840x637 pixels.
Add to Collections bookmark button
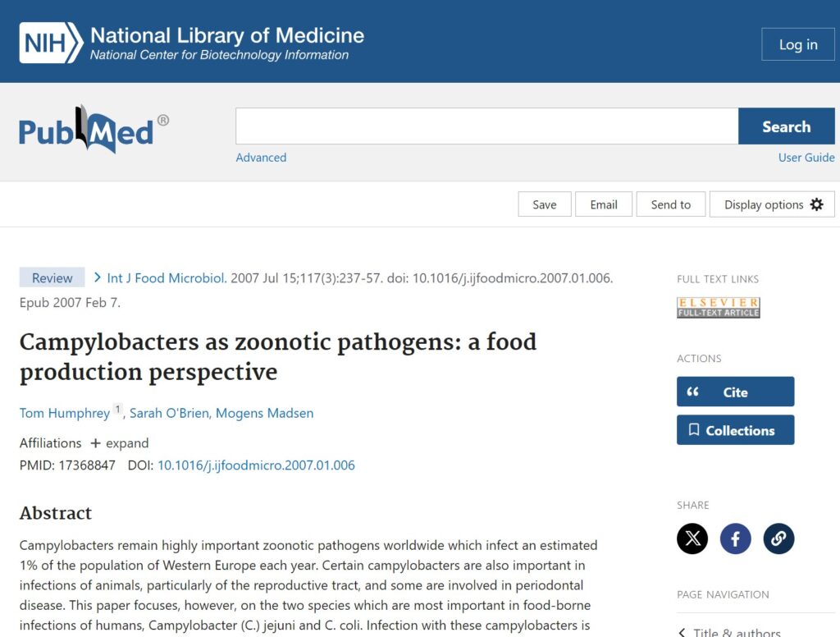click(x=735, y=430)
